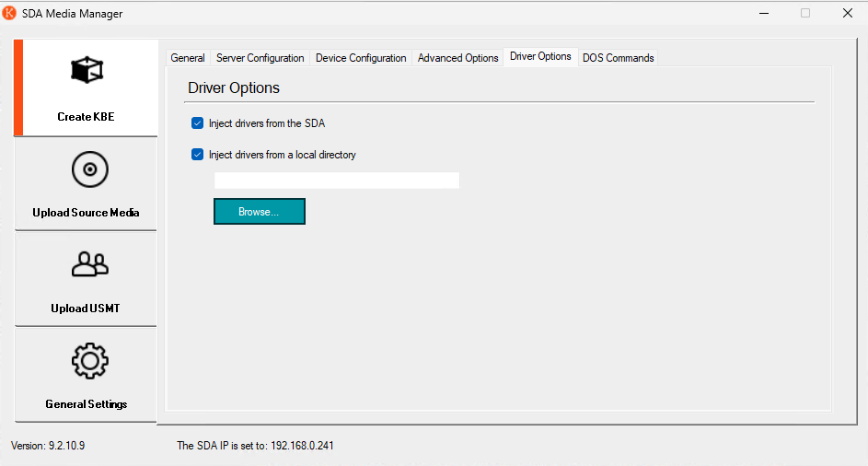Image resolution: width=868 pixels, height=466 pixels.
Task: Switch to the General tab
Action: pyautogui.click(x=188, y=58)
